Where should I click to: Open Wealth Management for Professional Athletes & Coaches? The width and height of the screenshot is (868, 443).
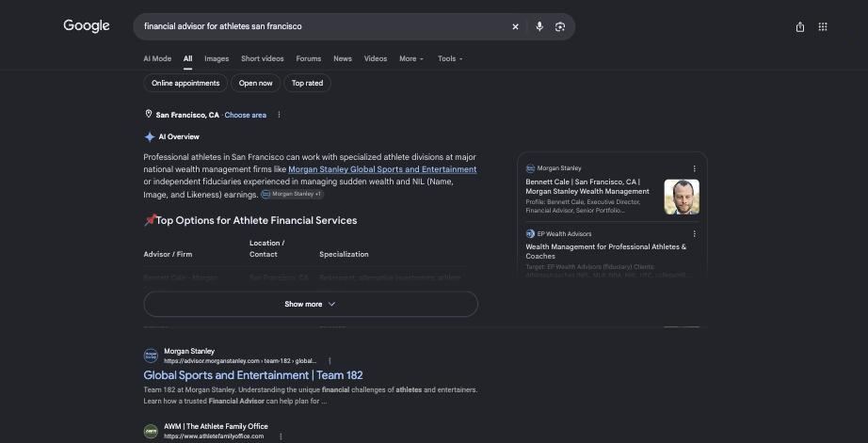(x=605, y=251)
